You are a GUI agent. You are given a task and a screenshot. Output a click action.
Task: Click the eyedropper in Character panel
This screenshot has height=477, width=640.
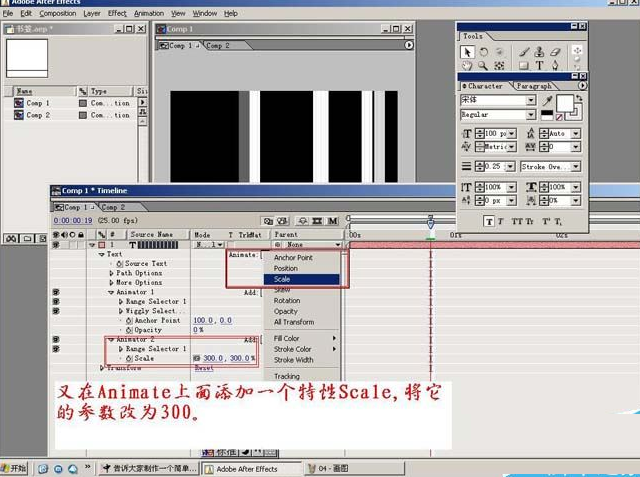pyautogui.click(x=546, y=100)
